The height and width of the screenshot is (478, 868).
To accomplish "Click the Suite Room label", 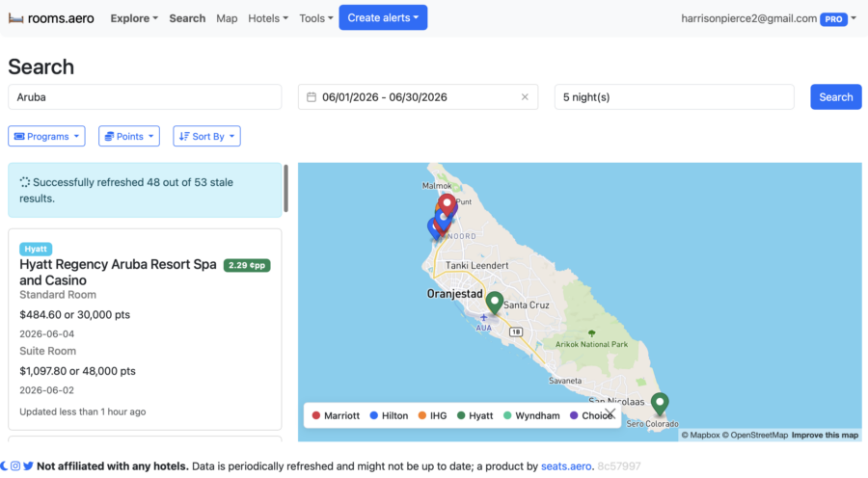I will 47,351.
